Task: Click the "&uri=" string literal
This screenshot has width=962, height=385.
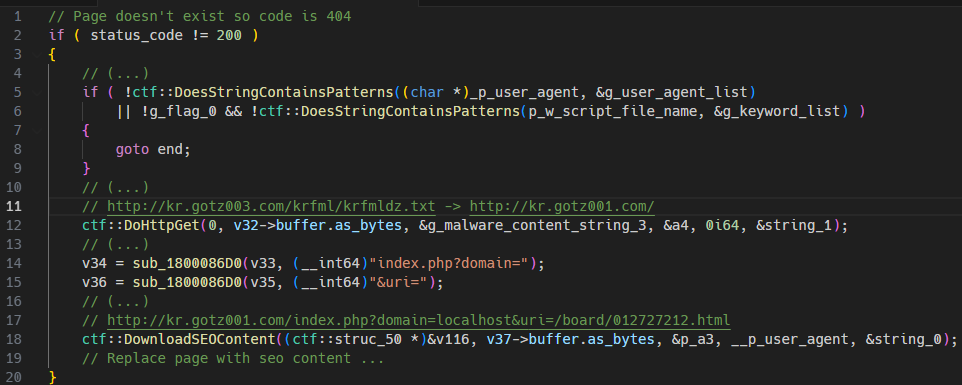Action: [x=402, y=283]
